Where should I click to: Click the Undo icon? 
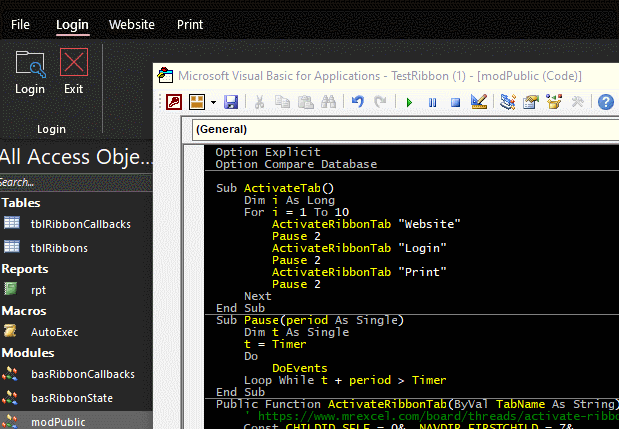(358, 102)
